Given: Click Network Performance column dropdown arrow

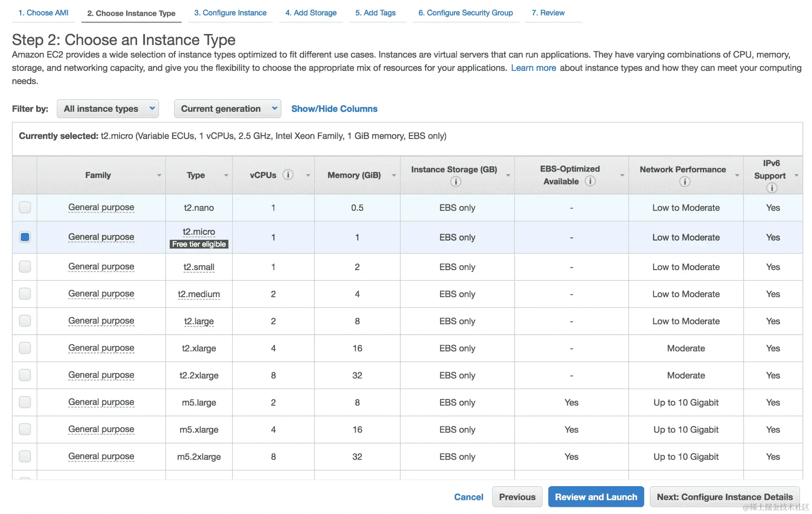Looking at the screenshot, I should pyautogui.click(x=737, y=176).
